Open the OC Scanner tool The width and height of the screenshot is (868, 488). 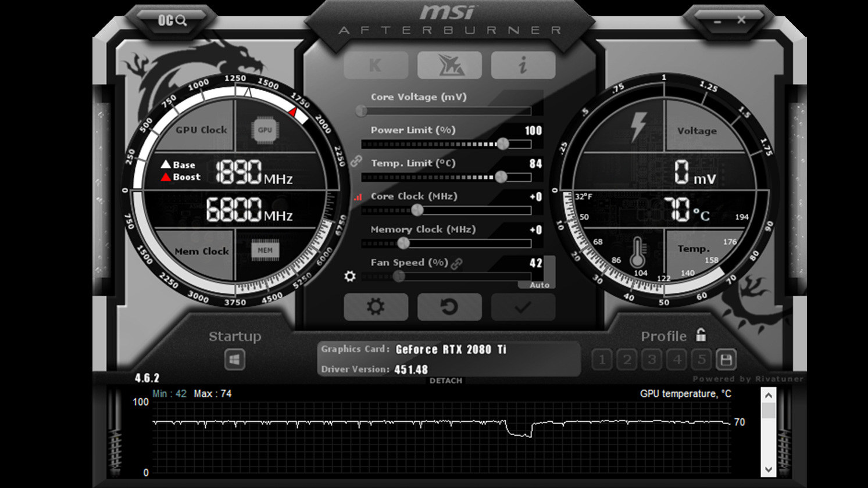(x=172, y=21)
